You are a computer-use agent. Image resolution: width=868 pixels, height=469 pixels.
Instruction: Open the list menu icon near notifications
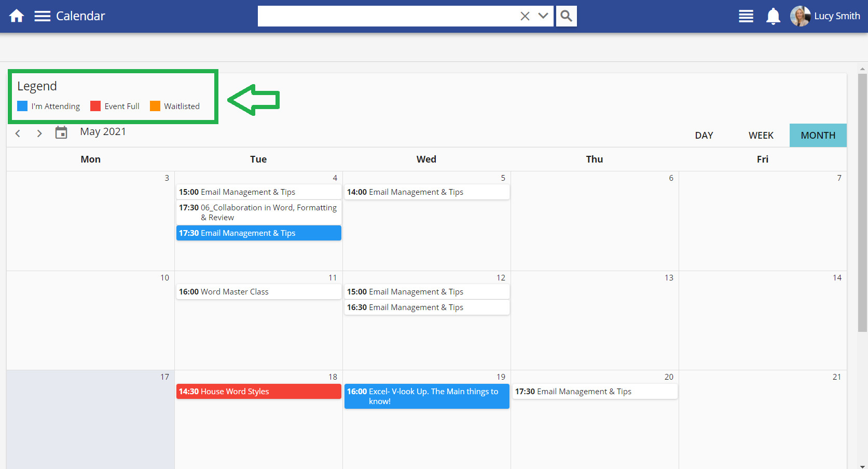(746, 16)
